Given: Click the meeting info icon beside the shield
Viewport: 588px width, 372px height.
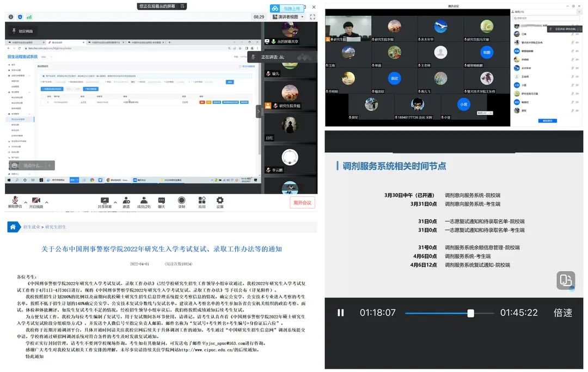Looking at the screenshot, I should (11, 17).
